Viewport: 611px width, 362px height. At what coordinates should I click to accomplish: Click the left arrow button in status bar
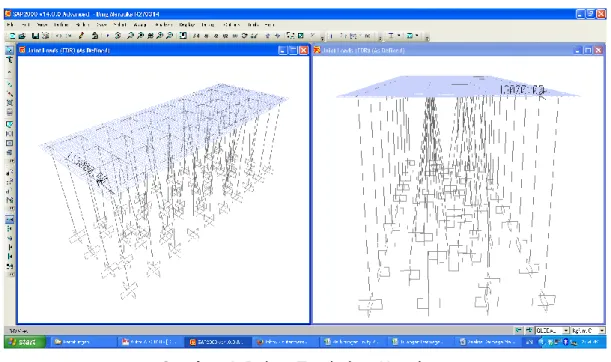[x=518, y=330]
